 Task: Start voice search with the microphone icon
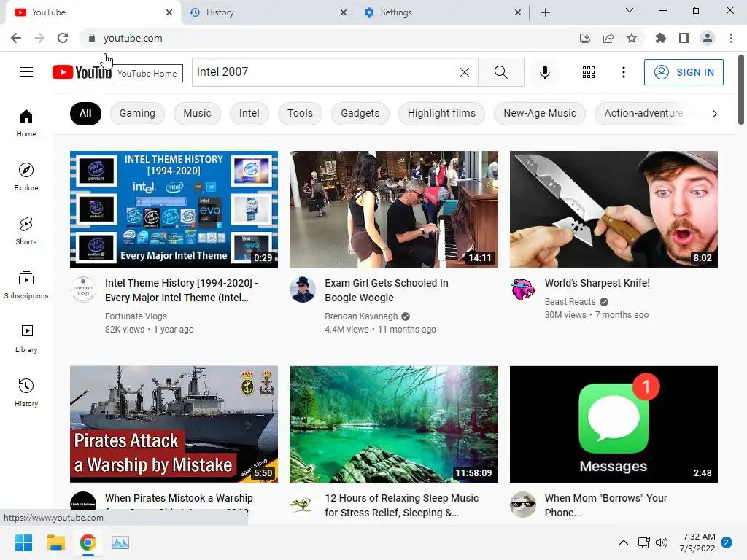pyautogui.click(x=544, y=72)
